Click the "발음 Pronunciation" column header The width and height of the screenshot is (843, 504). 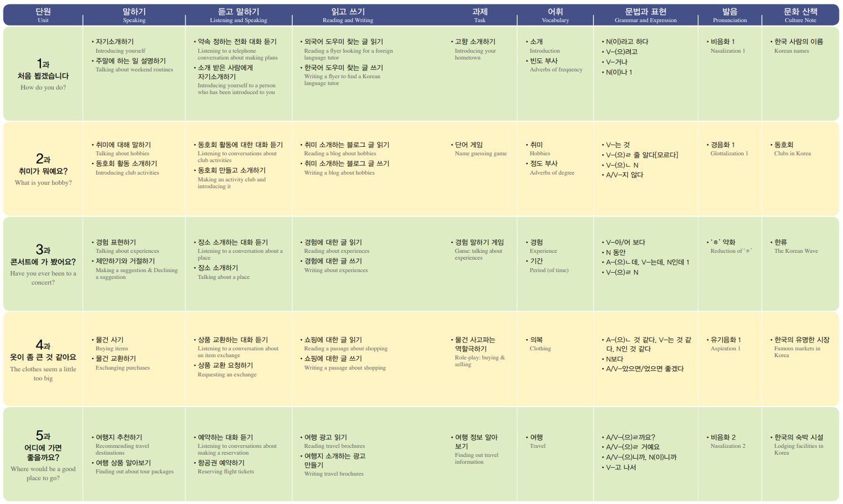point(730,15)
